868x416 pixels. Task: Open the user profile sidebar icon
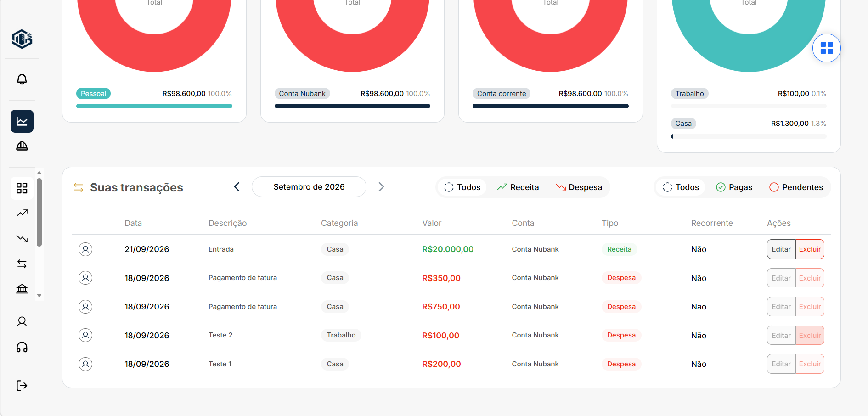click(x=22, y=322)
